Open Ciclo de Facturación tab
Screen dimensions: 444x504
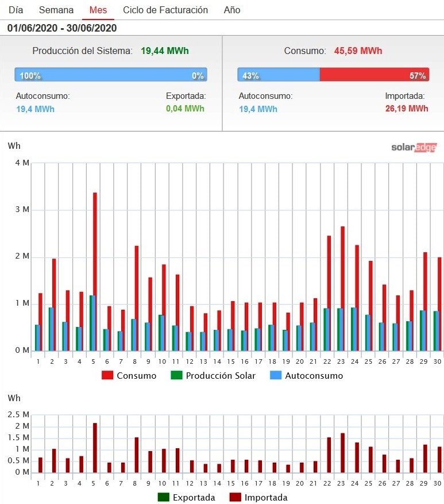pyautogui.click(x=165, y=10)
